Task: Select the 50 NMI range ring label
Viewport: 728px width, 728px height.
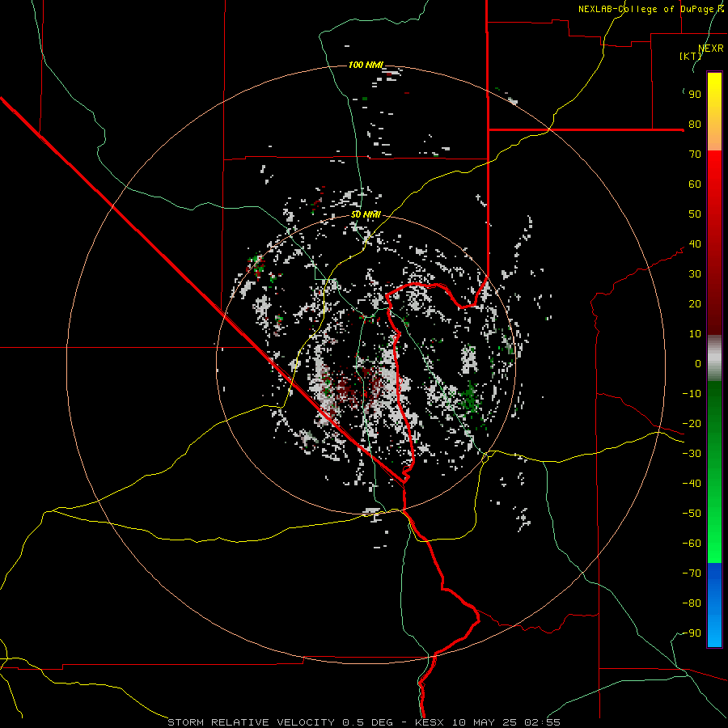Action: 366,214
